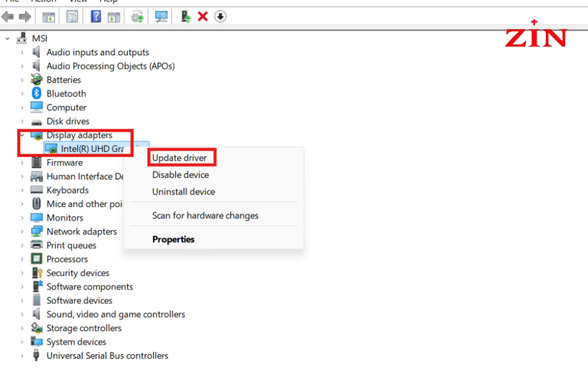This screenshot has width=588, height=368.
Task: Expand the Firmware category
Action: 22,162
